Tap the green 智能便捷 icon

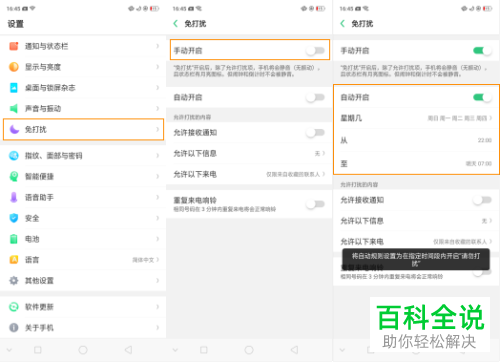[x=14, y=176]
